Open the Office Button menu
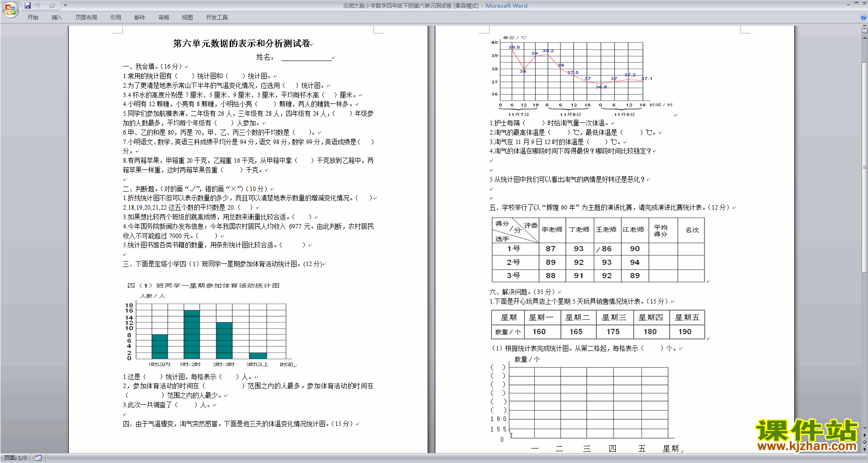The height and width of the screenshot is (463, 868). [10, 9]
